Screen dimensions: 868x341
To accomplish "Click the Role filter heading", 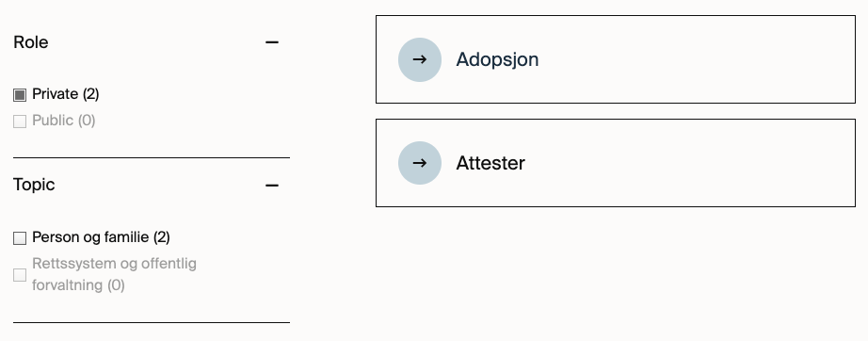I will point(30,42).
